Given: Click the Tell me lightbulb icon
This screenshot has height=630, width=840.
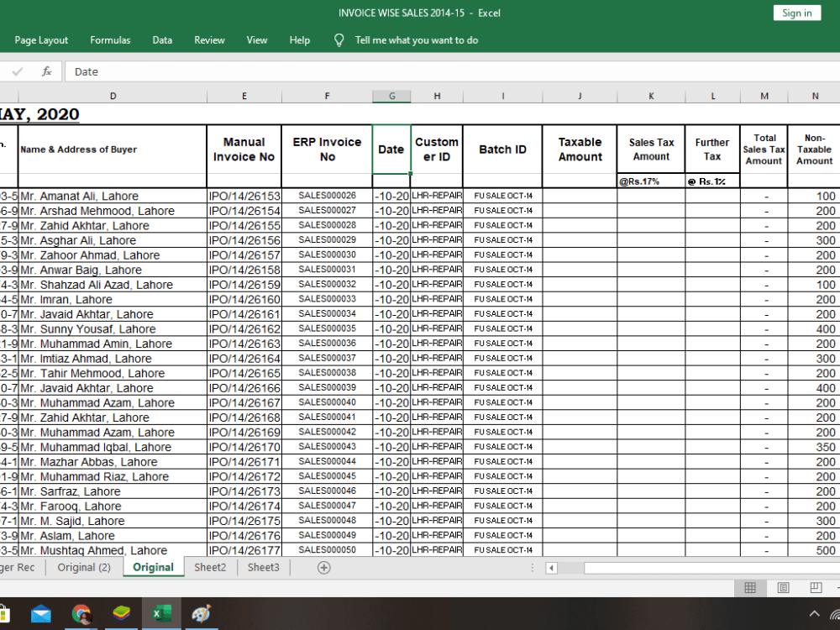Looking at the screenshot, I should [339, 40].
